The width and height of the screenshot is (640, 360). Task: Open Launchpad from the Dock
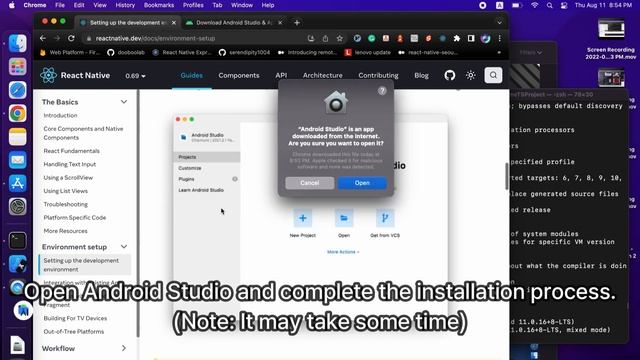[18, 67]
